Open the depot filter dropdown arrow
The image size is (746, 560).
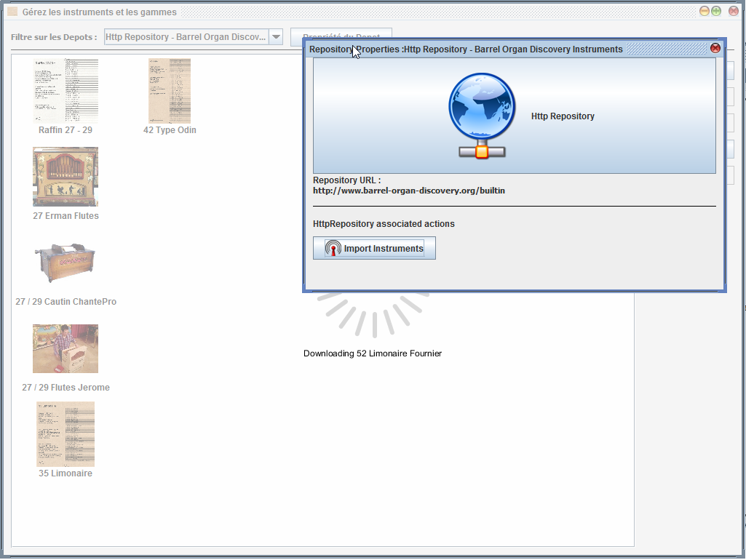[x=276, y=37]
